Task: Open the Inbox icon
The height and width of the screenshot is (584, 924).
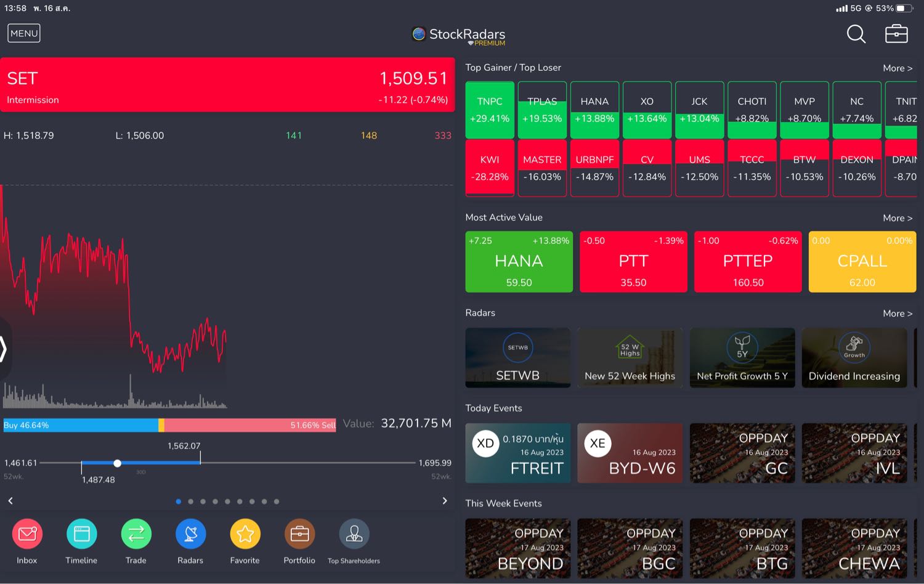Action: 27,534
